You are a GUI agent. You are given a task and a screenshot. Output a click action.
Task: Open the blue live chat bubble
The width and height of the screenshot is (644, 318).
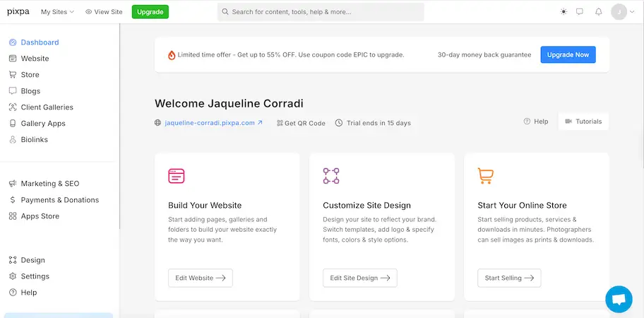pos(619,300)
